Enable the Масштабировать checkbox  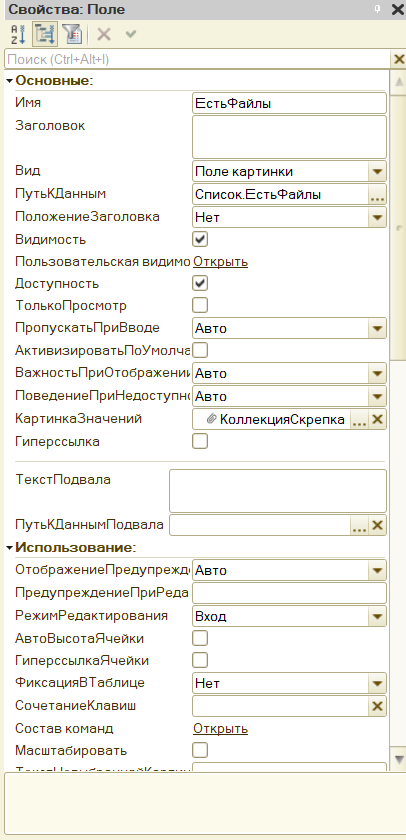tap(200, 749)
